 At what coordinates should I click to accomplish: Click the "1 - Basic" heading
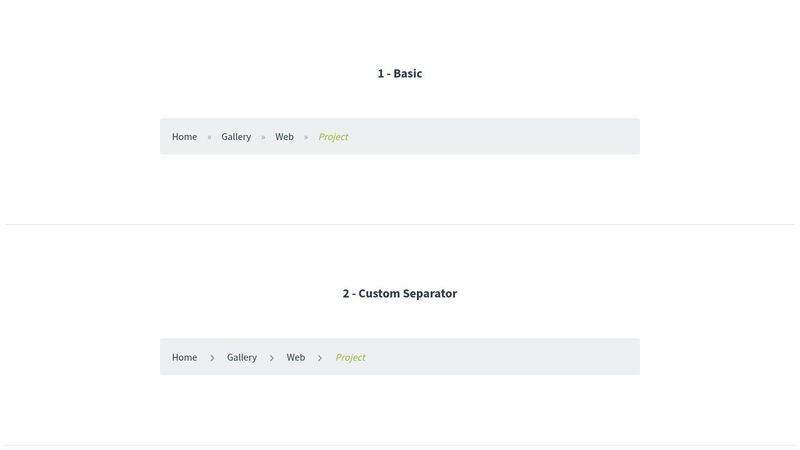pyautogui.click(x=400, y=74)
